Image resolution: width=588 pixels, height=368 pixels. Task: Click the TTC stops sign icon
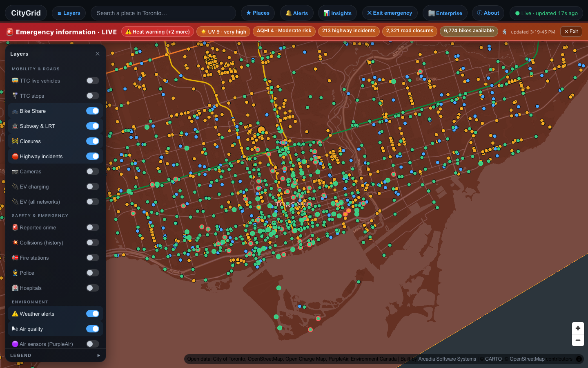tap(15, 96)
